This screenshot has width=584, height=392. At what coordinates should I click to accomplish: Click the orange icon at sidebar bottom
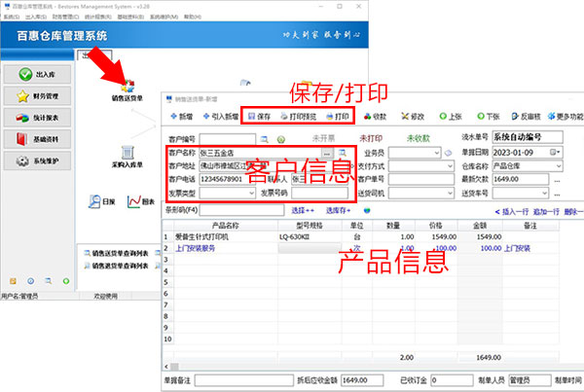(13, 281)
